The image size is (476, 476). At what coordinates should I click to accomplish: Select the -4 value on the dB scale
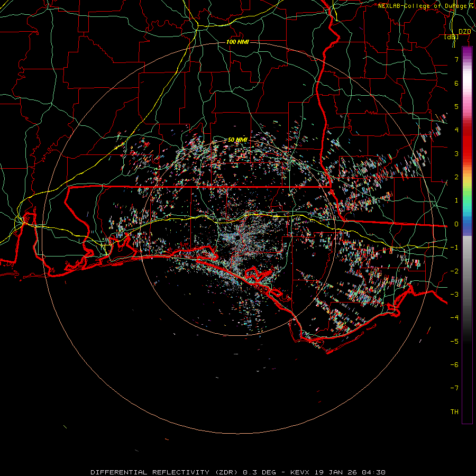click(454, 318)
